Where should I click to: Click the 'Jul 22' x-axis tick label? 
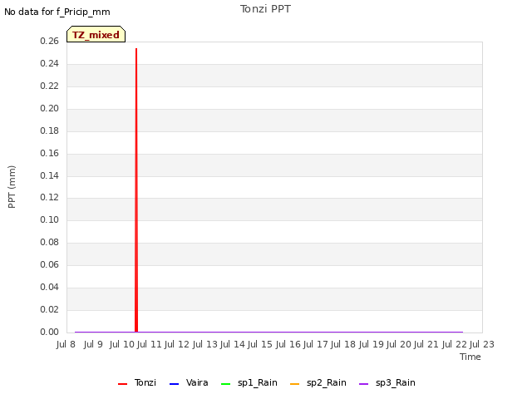(455, 344)
